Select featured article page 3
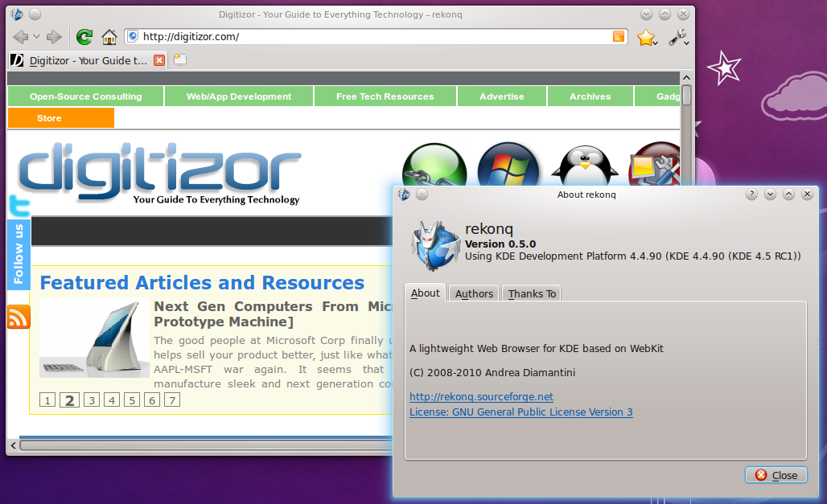The height and width of the screenshot is (504, 827). [x=93, y=400]
